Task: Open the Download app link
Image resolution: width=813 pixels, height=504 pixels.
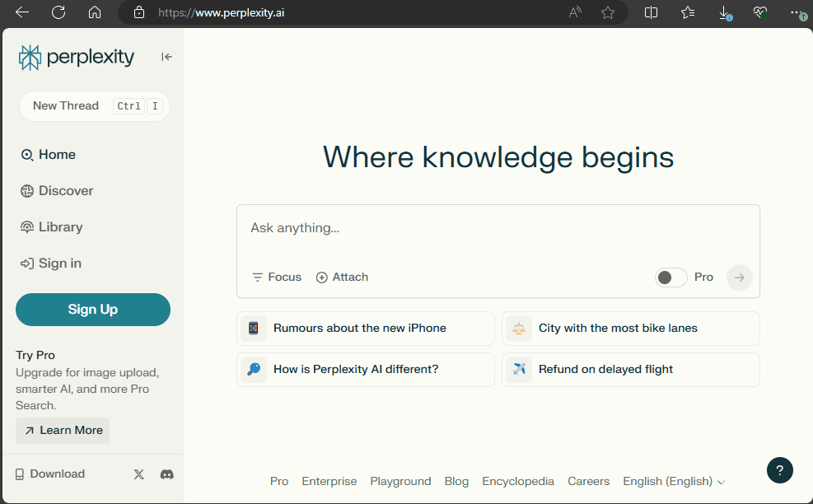Action: pyautogui.click(x=49, y=474)
